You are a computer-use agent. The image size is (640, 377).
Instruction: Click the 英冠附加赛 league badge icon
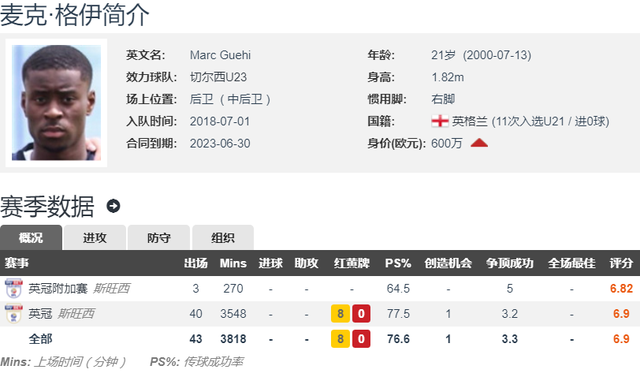point(13,288)
